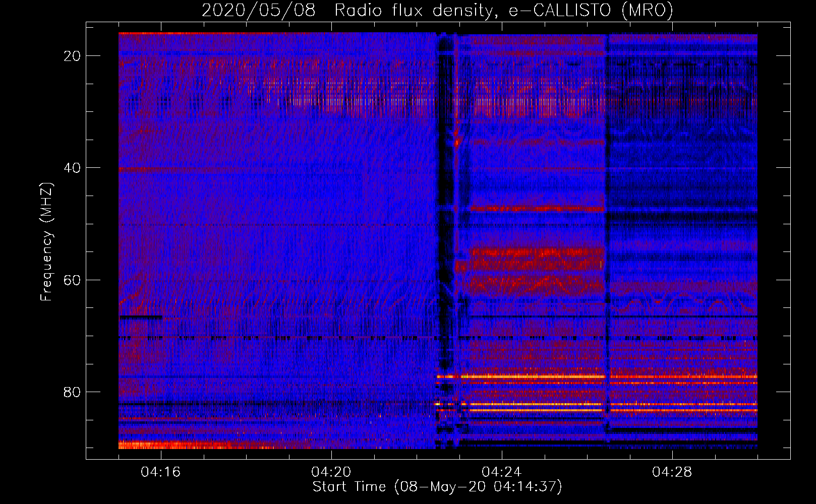The height and width of the screenshot is (504, 816).
Task: Click the x-axis time label '04:16'
Action: 161,472
